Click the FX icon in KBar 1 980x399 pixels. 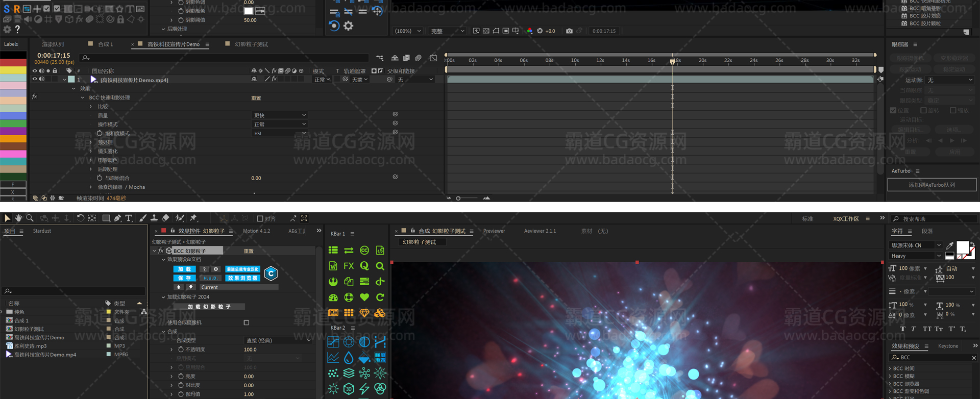click(349, 266)
